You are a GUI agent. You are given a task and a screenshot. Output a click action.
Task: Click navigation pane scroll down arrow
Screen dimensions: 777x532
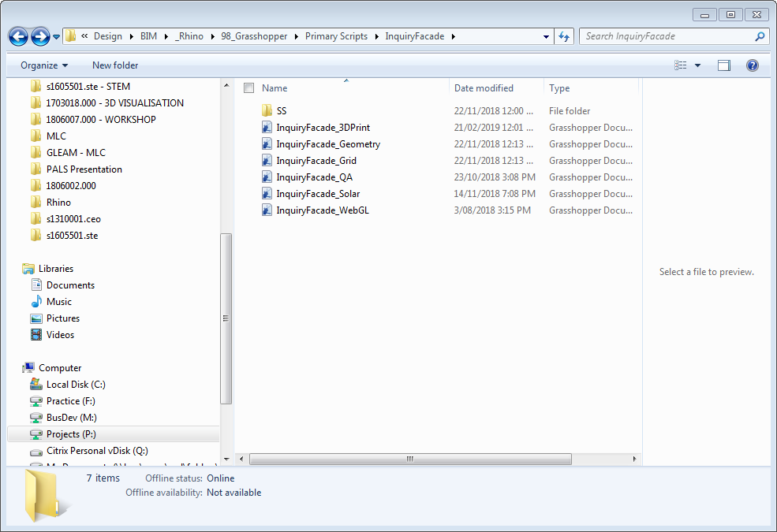click(x=226, y=459)
